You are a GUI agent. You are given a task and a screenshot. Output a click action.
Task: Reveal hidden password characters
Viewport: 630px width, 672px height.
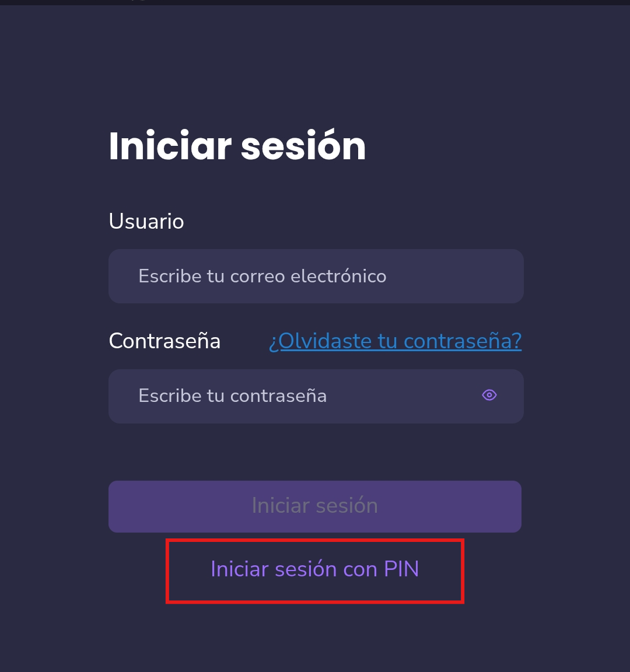click(x=489, y=395)
